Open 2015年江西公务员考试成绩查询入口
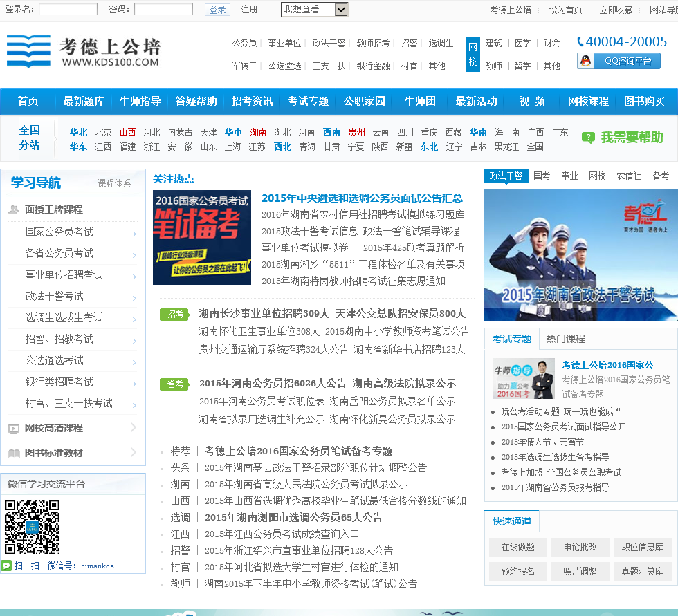 coord(282,534)
